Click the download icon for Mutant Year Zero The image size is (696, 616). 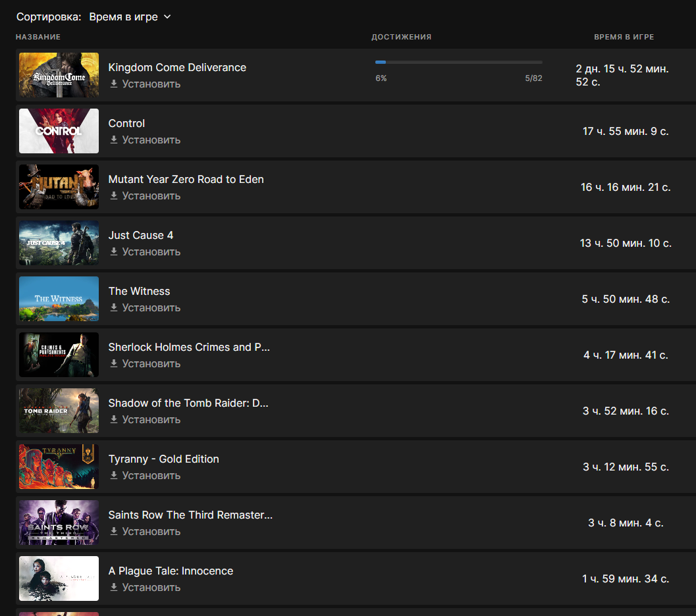[x=114, y=195]
